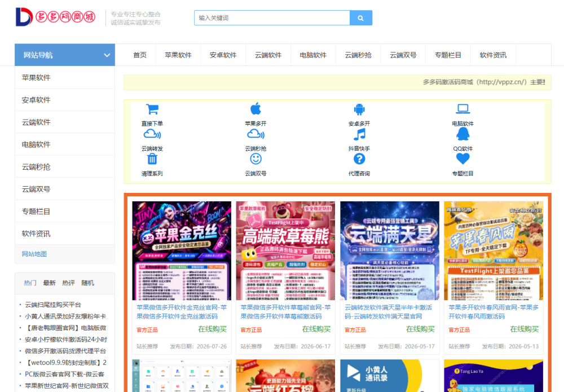Open 安卓软件 in top navigation bar
Image resolution: width=564 pixels, height=392 pixels.
click(223, 55)
